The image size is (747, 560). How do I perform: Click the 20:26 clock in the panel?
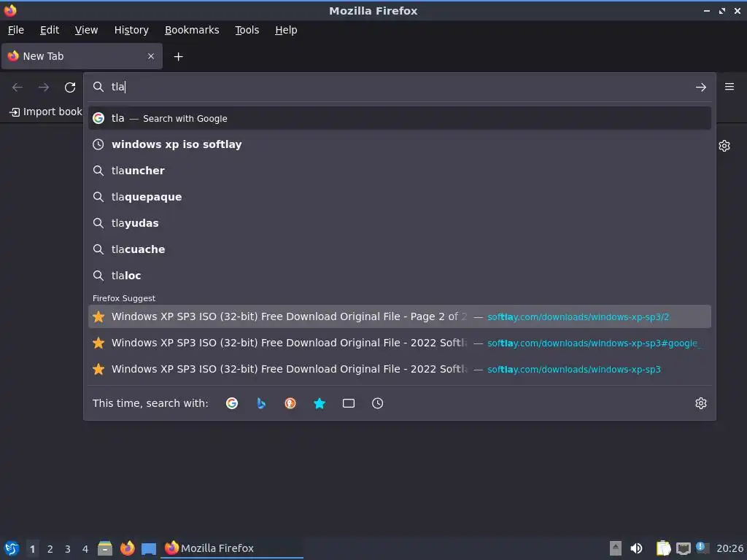729,548
